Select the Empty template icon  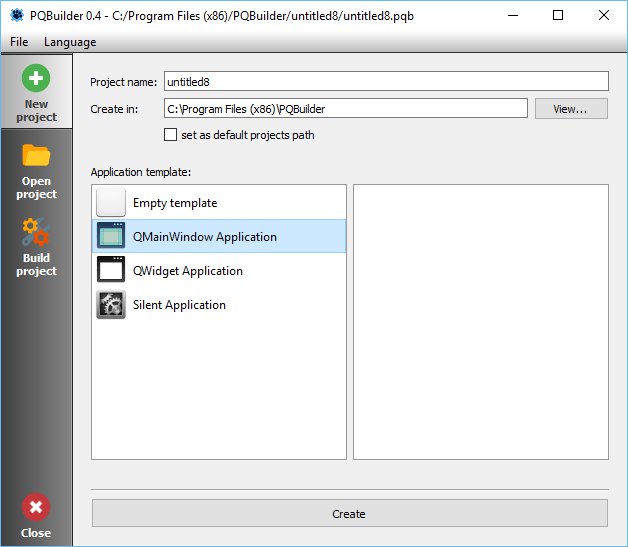pyautogui.click(x=111, y=202)
